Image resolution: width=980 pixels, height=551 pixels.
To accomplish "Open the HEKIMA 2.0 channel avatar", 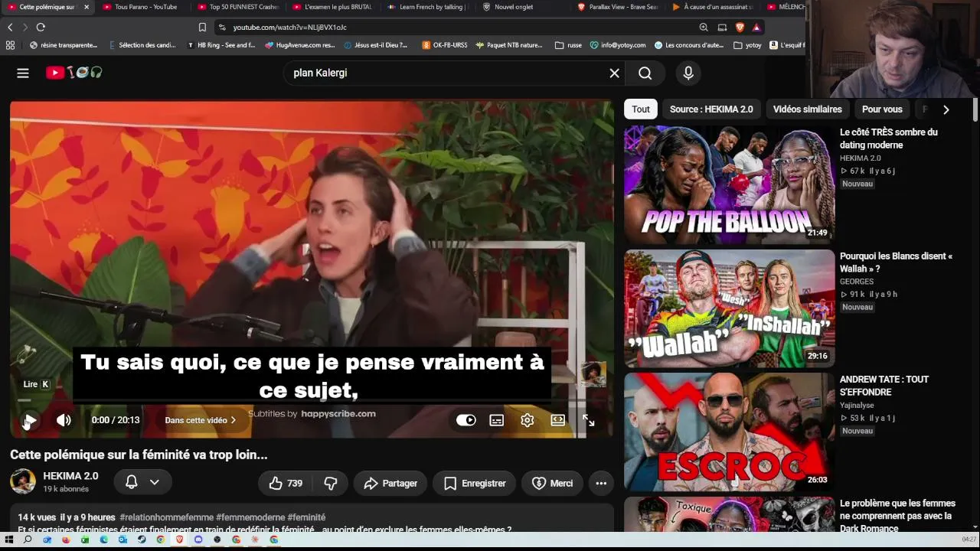I will point(23,481).
